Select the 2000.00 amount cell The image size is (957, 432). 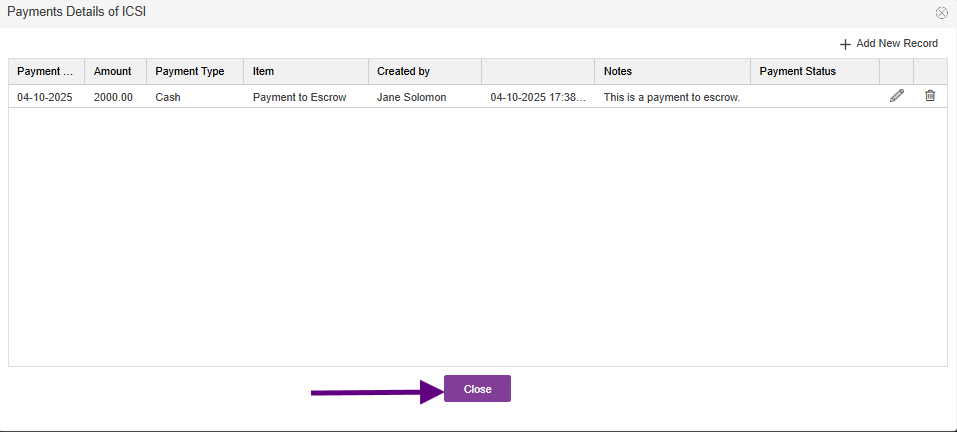pyautogui.click(x=113, y=97)
